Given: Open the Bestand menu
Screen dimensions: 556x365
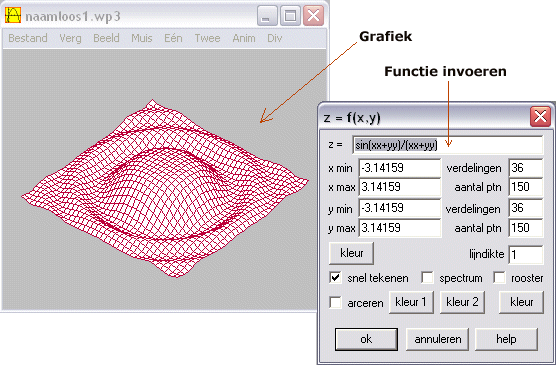Looking at the screenshot, I should point(28,38).
